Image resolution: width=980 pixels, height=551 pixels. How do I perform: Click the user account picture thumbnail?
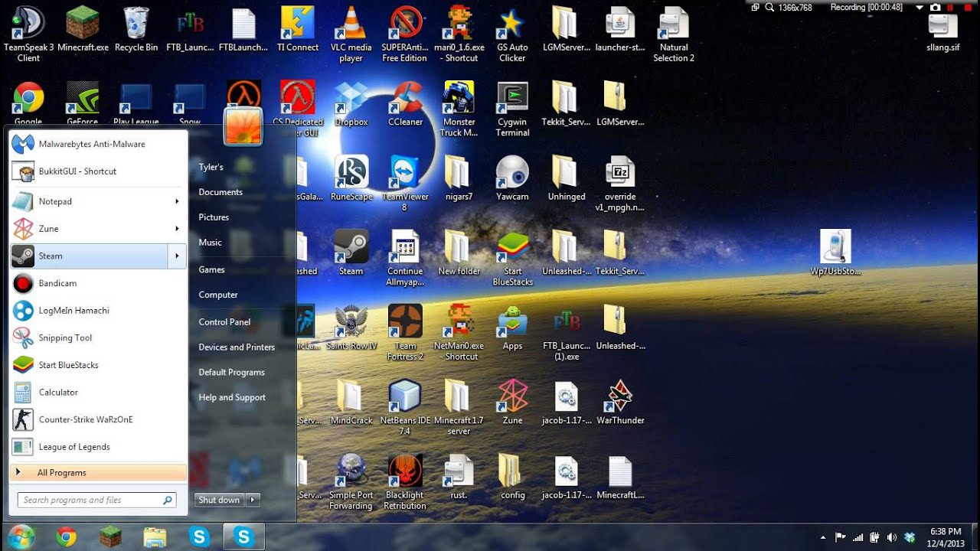[x=243, y=126]
